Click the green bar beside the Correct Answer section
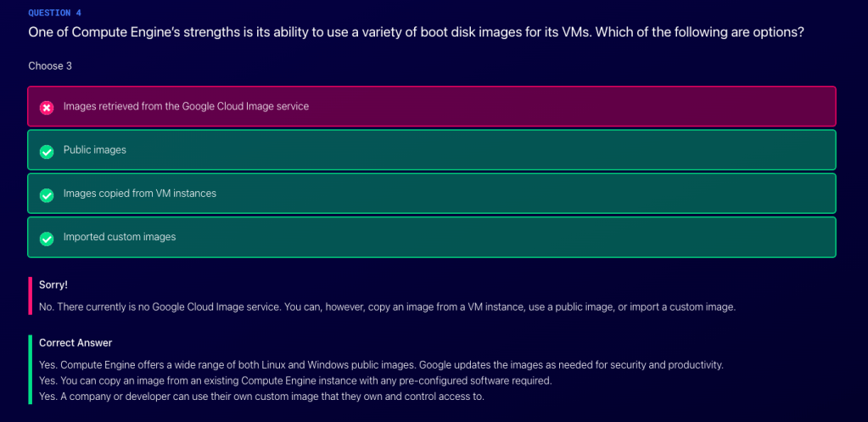The width and height of the screenshot is (868, 422). 30,369
